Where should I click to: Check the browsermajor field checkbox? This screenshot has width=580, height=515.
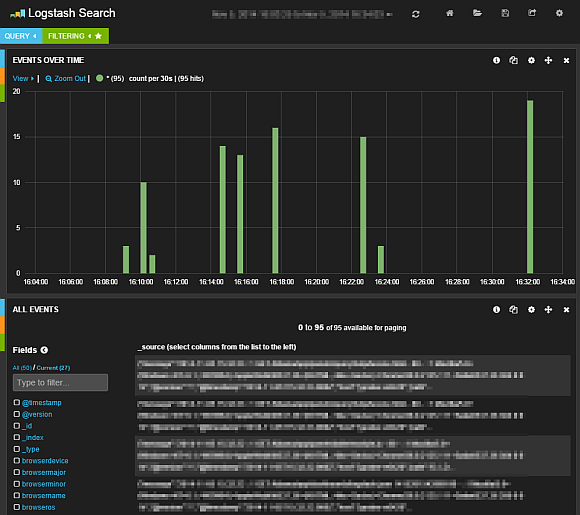pyautogui.click(x=17, y=472)
